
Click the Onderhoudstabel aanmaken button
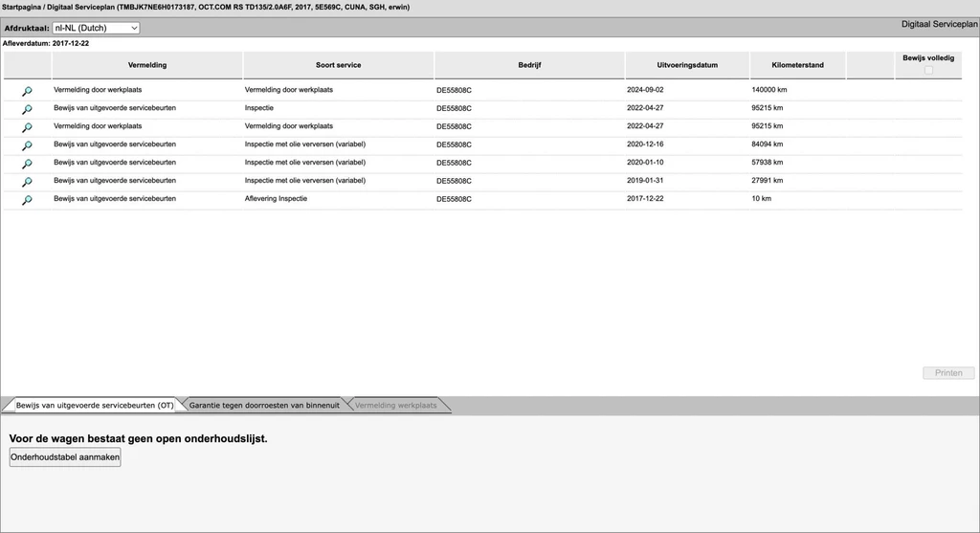[x=65, y=457]
